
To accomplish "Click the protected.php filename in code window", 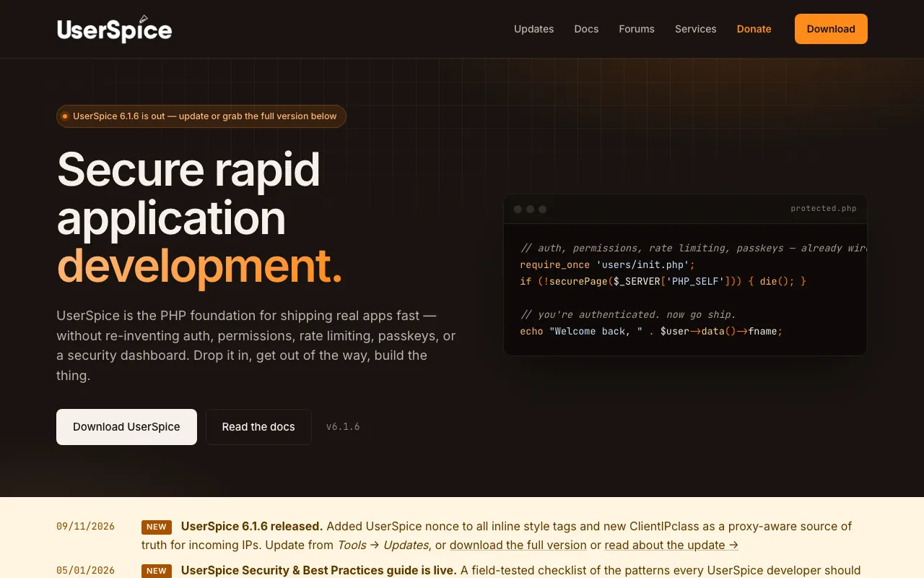I will tap(824, 209).
